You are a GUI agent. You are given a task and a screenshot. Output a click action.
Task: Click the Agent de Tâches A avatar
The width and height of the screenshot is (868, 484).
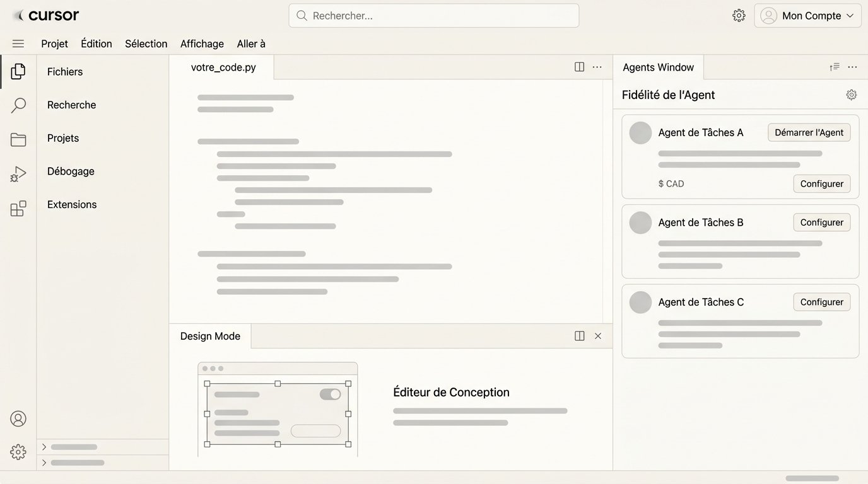(640, 133)
